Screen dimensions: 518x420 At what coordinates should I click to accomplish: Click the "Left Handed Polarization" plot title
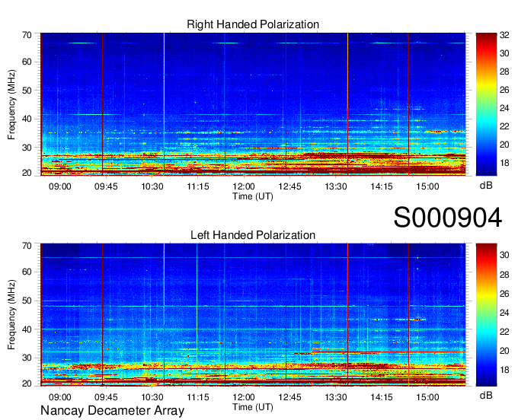[x=253, y=235]
